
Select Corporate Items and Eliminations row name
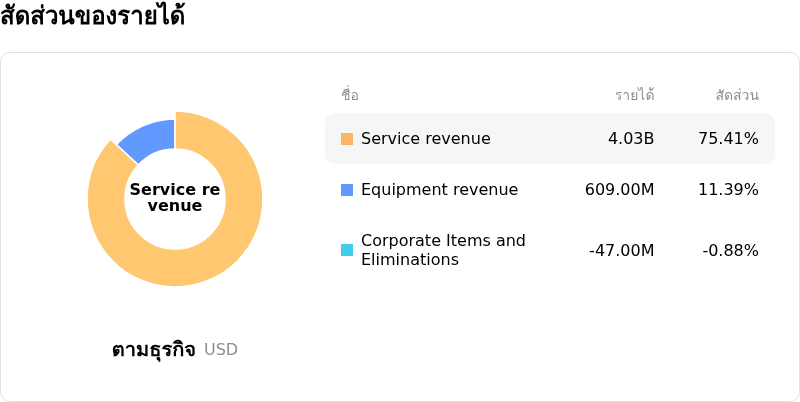[443, 250]
